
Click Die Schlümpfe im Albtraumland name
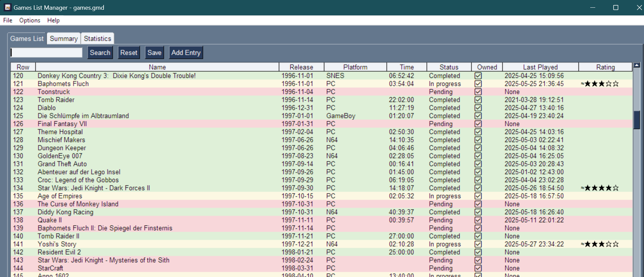[83, 116]
